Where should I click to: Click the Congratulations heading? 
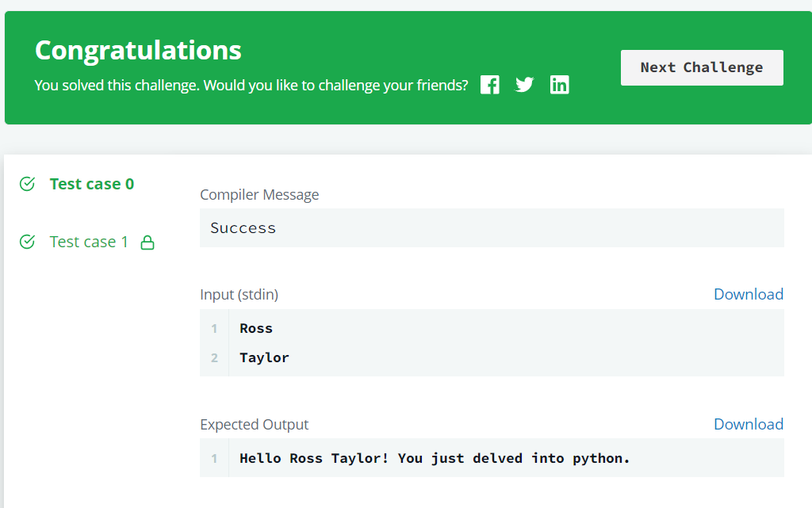coord(138,51)
